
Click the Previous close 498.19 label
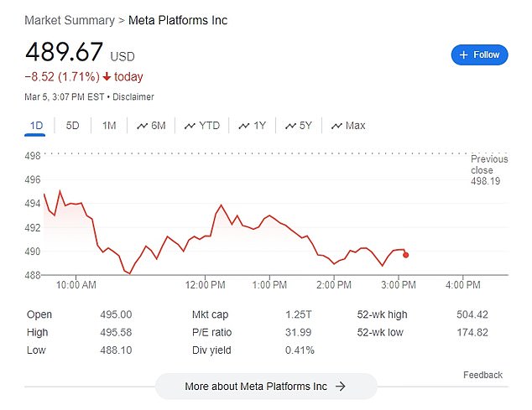click(489, 170)
